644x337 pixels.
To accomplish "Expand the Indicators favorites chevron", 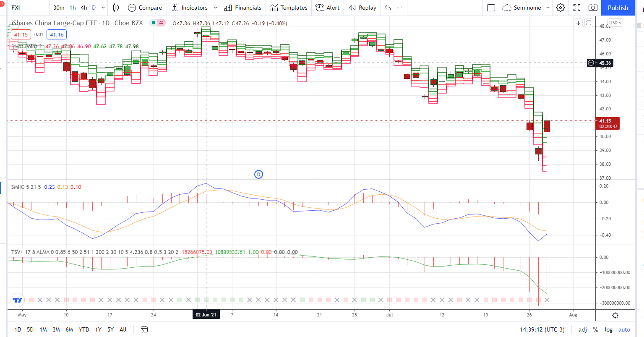I will (x=216, y=8).
